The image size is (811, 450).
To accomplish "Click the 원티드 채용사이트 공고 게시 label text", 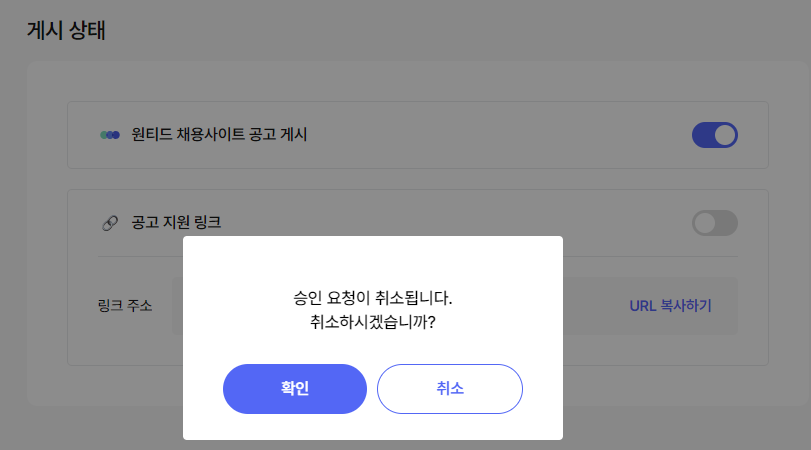I will pyautogui.click(x=219, y=134).
